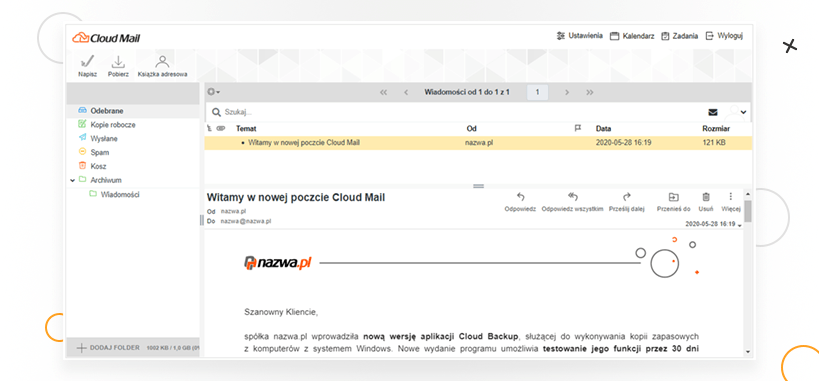Viewport: 819px width, 381px height.
Task: Click the search magnifier icon
Action: pyautogui.click(x=216, y=112)
